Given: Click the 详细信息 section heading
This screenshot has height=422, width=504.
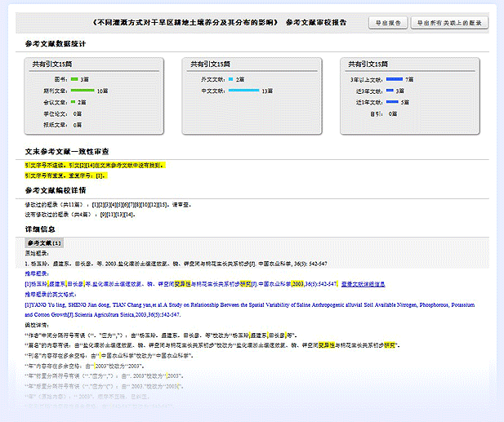Looking at the screenshot, I should point(40,229).
